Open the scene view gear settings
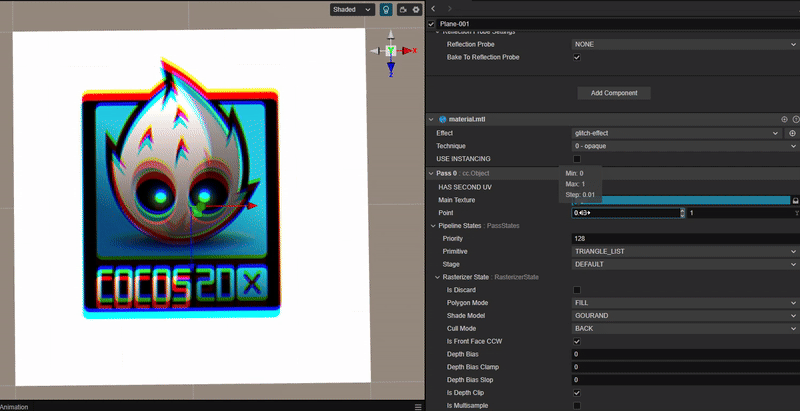This screenshot has width=800, height=411. 416,10
